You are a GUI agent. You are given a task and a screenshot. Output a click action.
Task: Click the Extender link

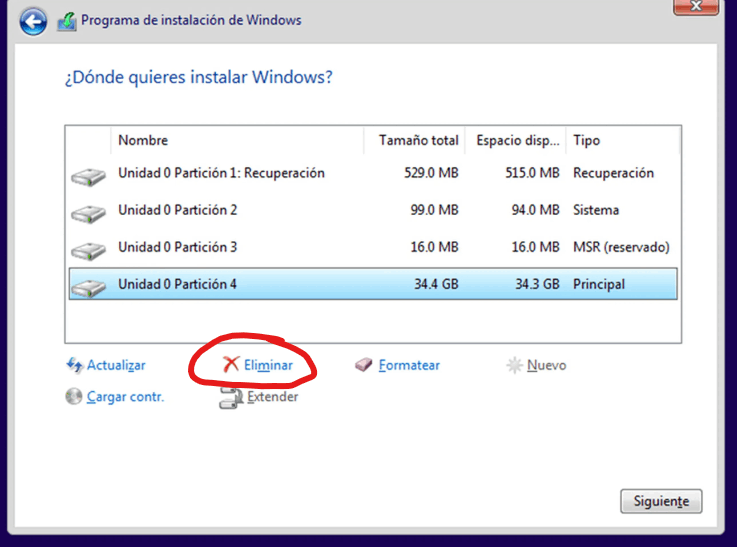(x=273, y=397)
